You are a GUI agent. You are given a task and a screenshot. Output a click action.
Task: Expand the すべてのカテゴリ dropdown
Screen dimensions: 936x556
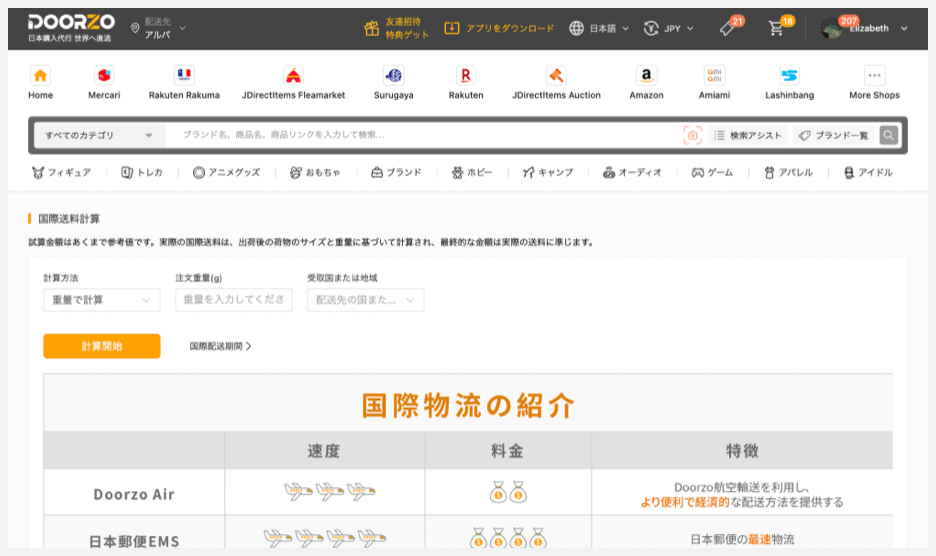(98, 135)
